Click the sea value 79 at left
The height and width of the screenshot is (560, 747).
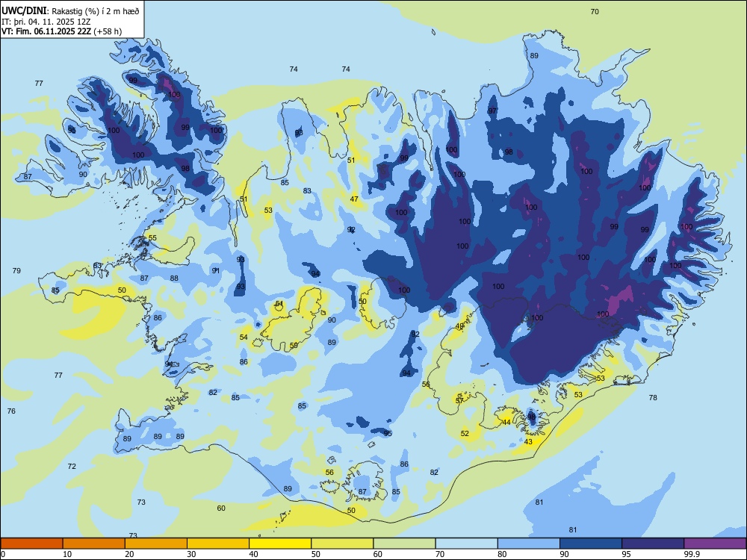(x=16, y=270)
